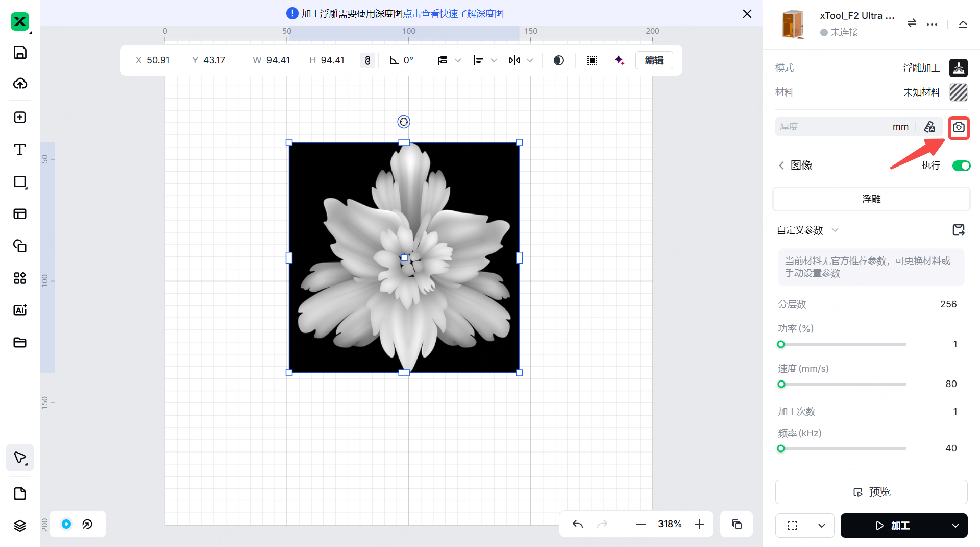Viewport: 980px width, 547px height.
Task: Click the 功率 (%) slider handle
Action: pos(781,345)
